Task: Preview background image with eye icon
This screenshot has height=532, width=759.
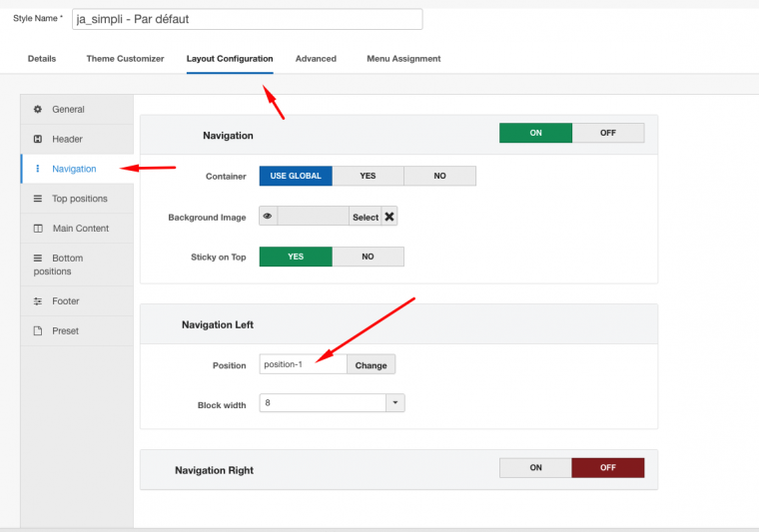Action: tap(268, 217)
